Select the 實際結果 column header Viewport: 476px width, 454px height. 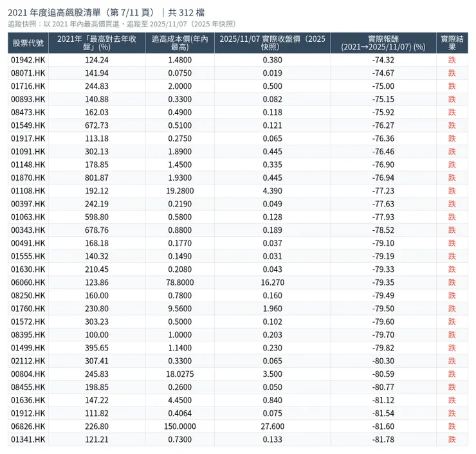click(452, 43)
